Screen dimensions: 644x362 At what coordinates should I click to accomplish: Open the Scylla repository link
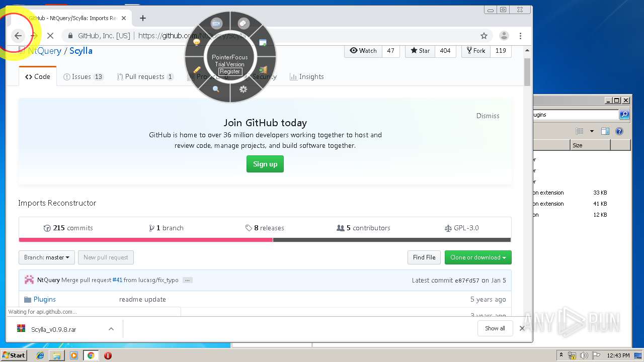click(81, 51)
